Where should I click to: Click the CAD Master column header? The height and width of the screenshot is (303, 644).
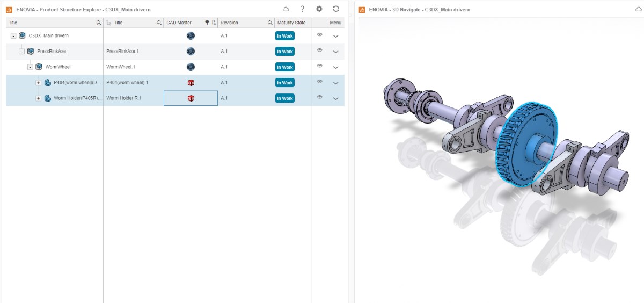point(179,23)
